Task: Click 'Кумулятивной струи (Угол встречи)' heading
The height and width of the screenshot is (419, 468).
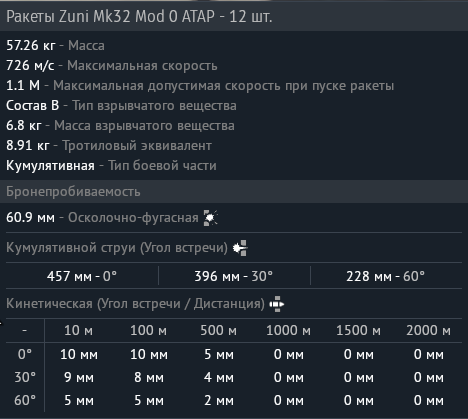Action: click(x=117, y=248)
